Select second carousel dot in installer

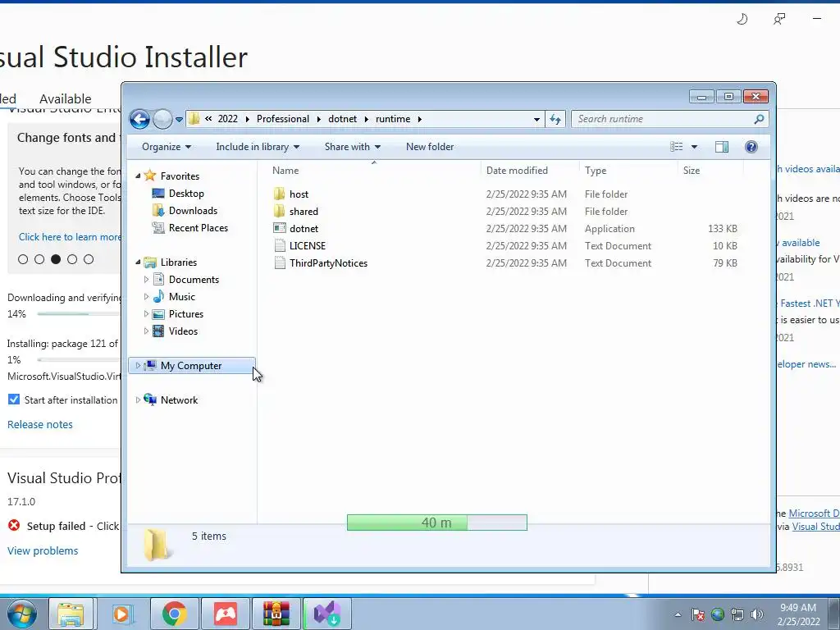(39, 259)
